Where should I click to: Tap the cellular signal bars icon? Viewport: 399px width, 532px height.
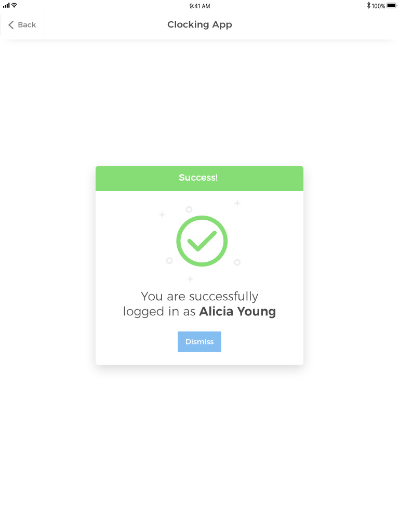pyautogui.click(x=6, y=5)
